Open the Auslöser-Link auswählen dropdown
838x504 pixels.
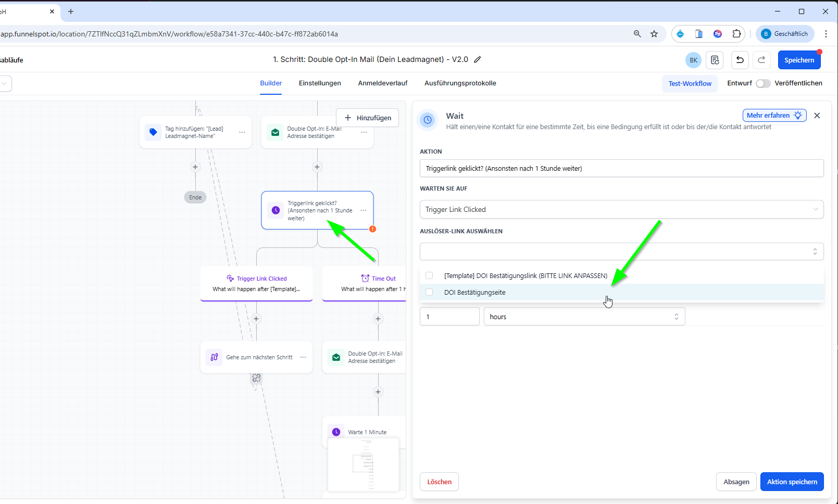(622, 251)
